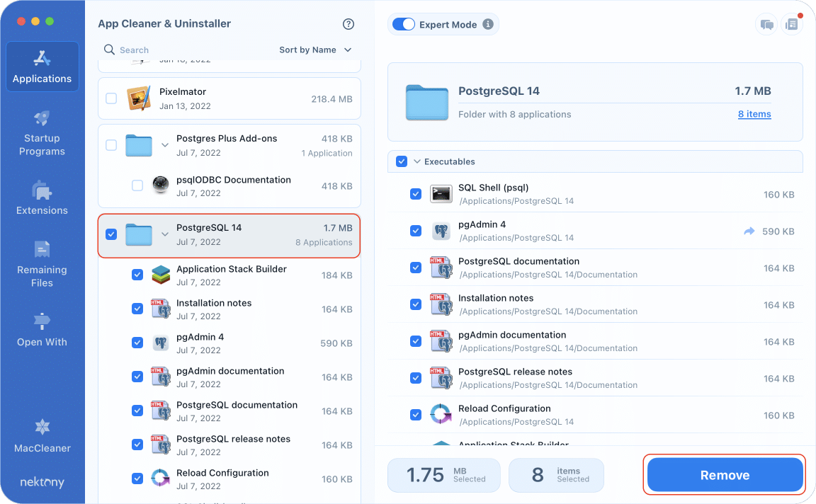
Task: Open Extensions in sidebar
Action: click(x=42, y=198)
